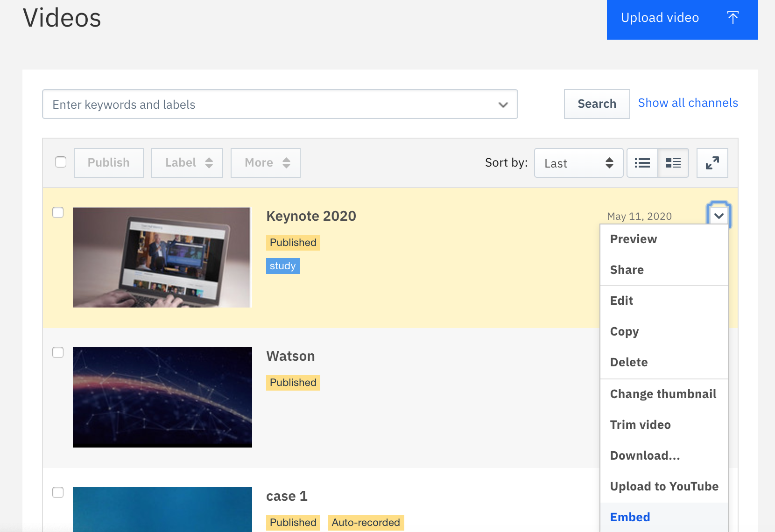Open the Sort by Last dropdown
This screenshot has width=775, height=532.
click(579, 163)
